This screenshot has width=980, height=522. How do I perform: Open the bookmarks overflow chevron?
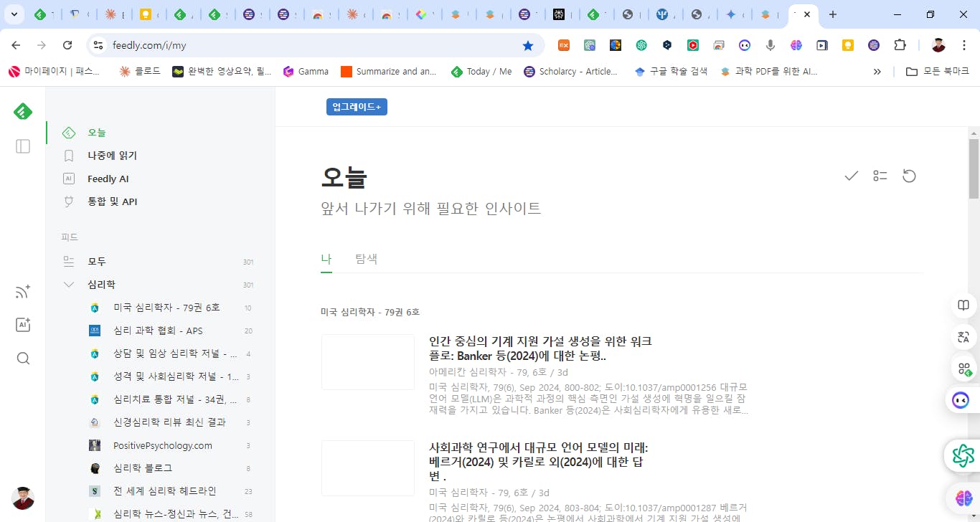click(877, 72)
